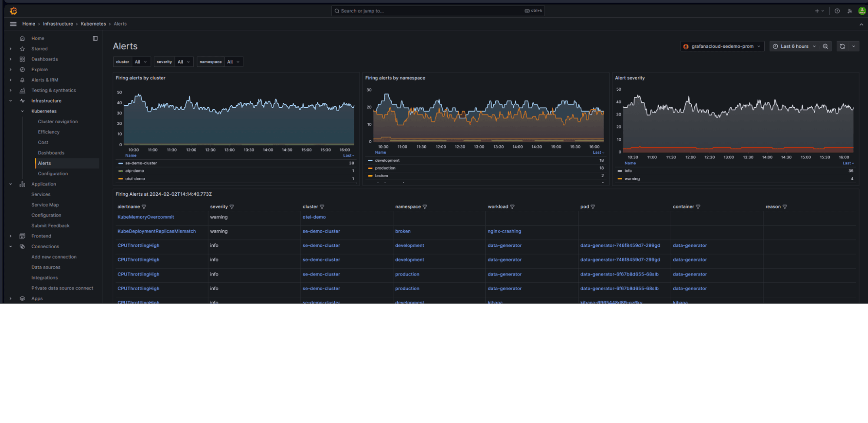Image resolution: width=868 pixels, height=423 pixels.
Task: Open the otel-demo cluster link in table
Action: [314, 217]
